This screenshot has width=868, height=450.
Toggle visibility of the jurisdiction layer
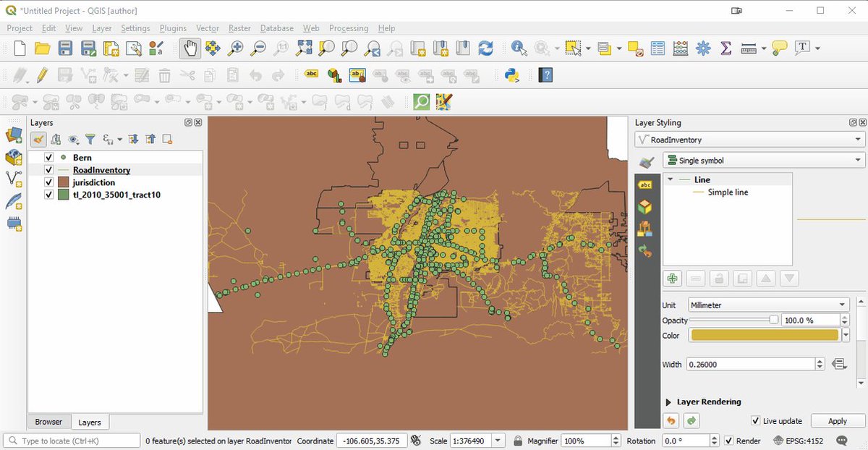[49, 182]
